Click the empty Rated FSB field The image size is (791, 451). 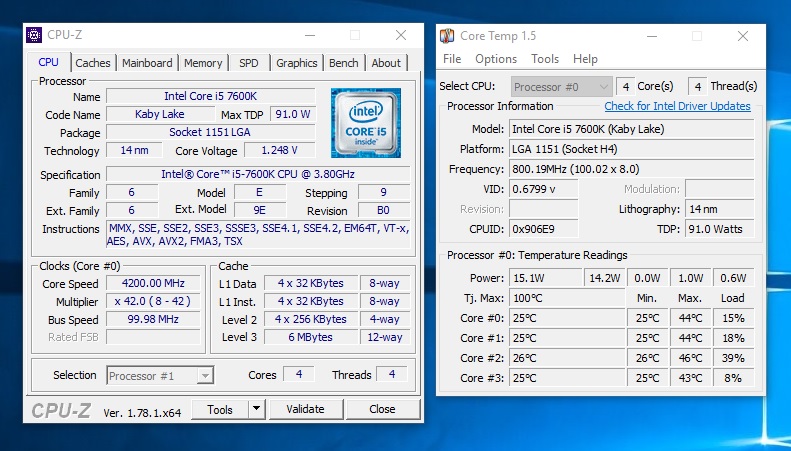(153, 337)
